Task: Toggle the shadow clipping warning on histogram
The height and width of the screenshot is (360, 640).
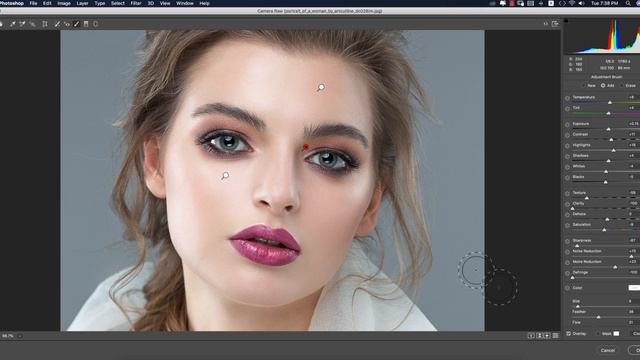Action: click(566, 21)
